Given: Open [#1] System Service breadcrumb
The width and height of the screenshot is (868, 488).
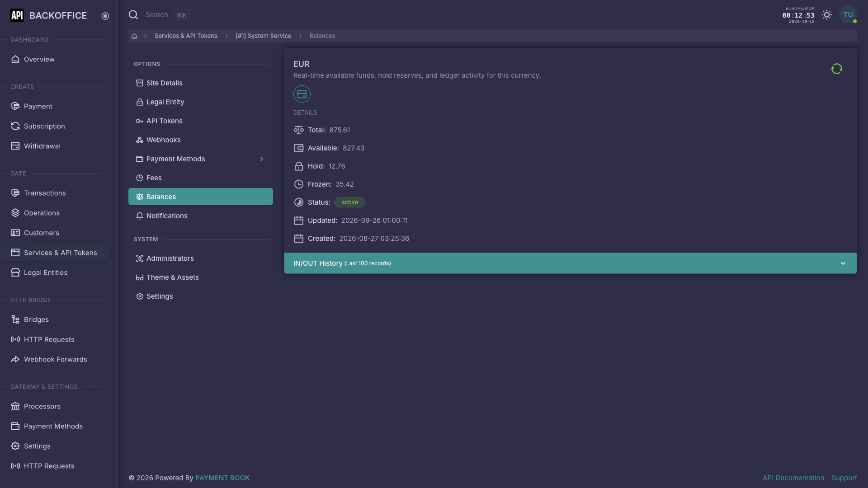Looking at the screenshot, I should 263,36.
